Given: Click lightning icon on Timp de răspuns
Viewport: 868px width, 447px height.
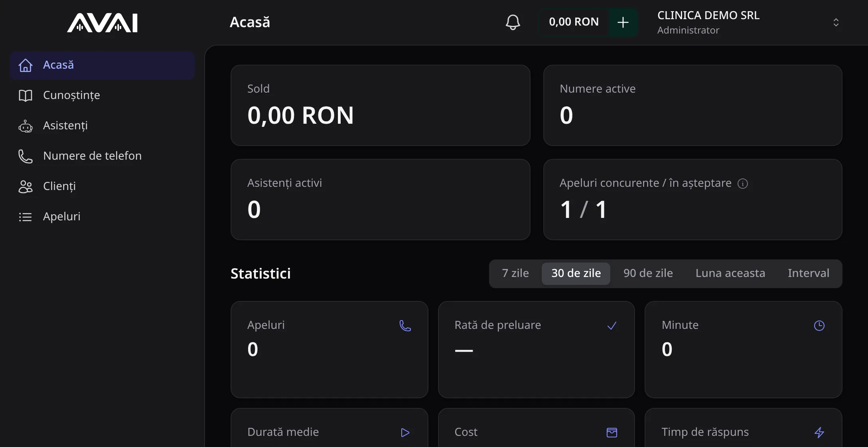Looking at the screenshot, I should click(x=819, y=433).
